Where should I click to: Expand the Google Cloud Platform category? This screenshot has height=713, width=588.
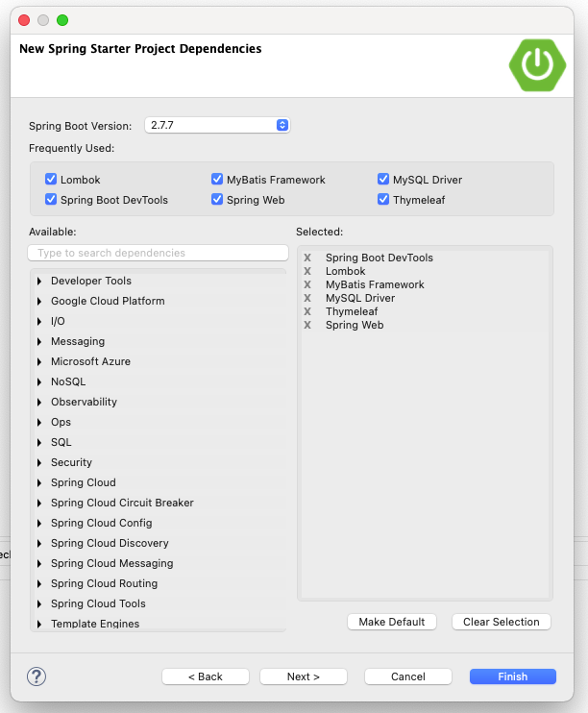tap(39, 301)
